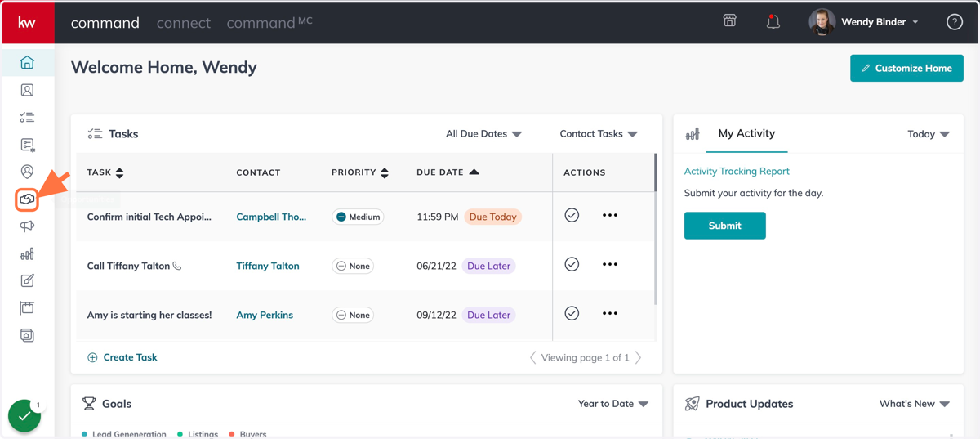Switch to the connect tab
The image size is (980, 439).
click(184, 23)
